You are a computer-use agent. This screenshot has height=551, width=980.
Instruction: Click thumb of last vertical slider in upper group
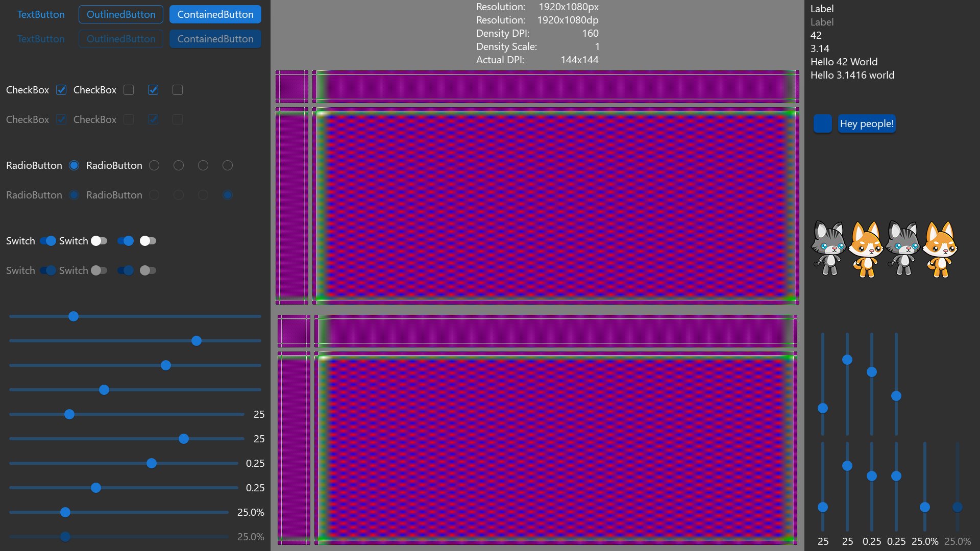pos(896,396)
